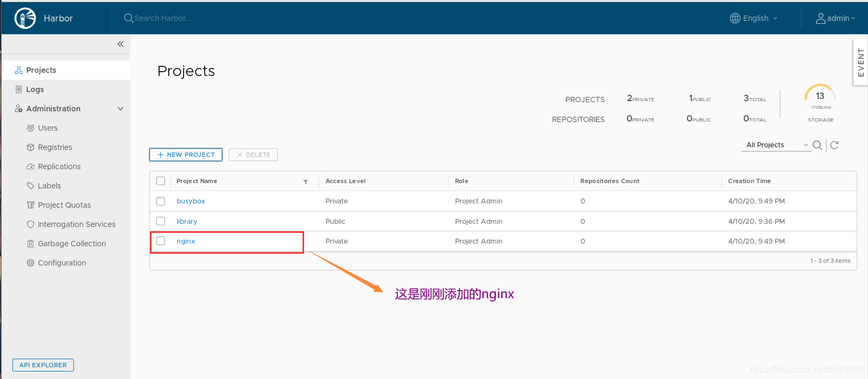Sort by Access Level column header
The height and width of the screenshot is (379, 868).
click(x=345, y=181)
